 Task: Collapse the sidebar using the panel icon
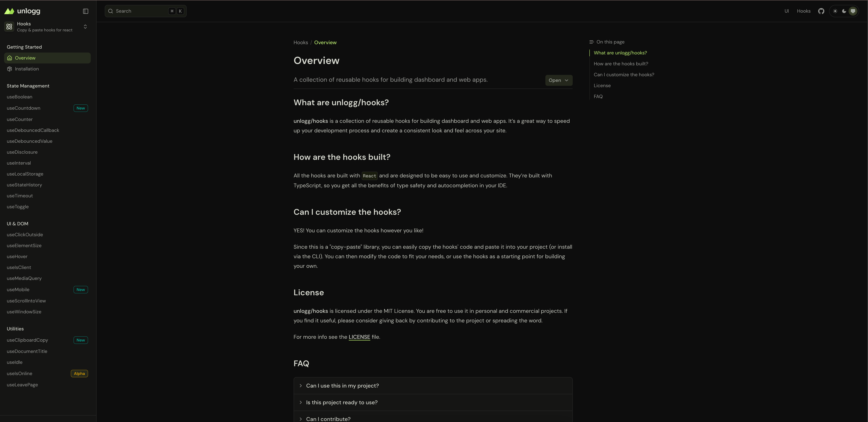(85, 11)
